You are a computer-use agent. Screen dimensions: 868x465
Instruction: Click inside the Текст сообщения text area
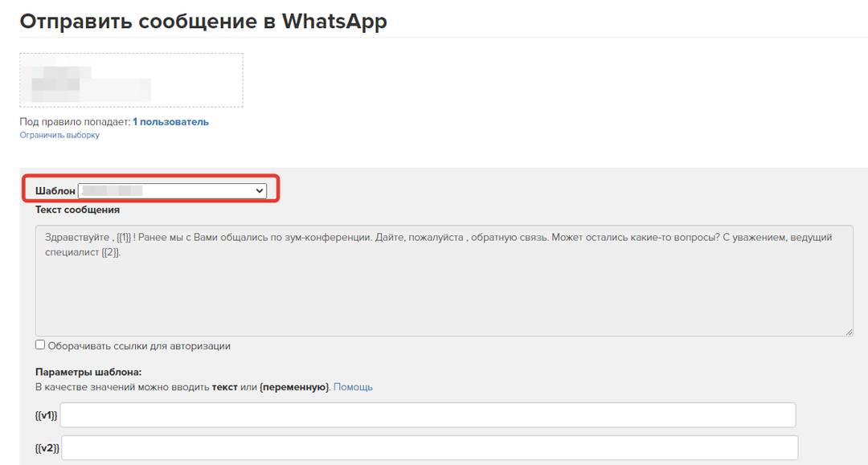[x=444, y=289]
